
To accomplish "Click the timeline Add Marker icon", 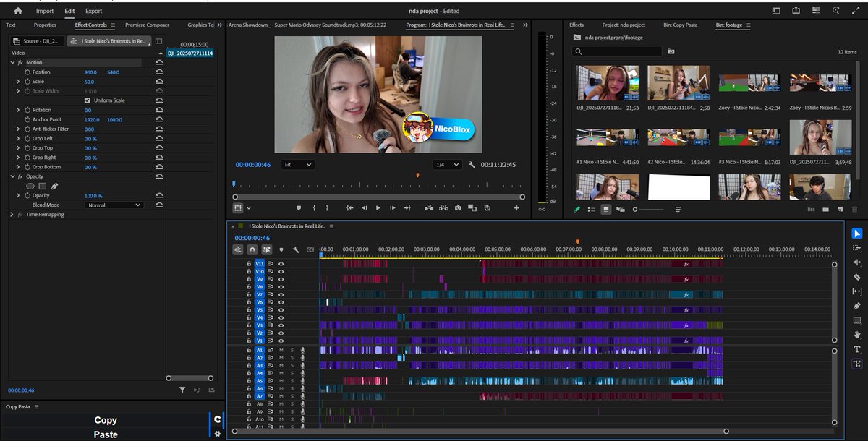I will [281, 249].
